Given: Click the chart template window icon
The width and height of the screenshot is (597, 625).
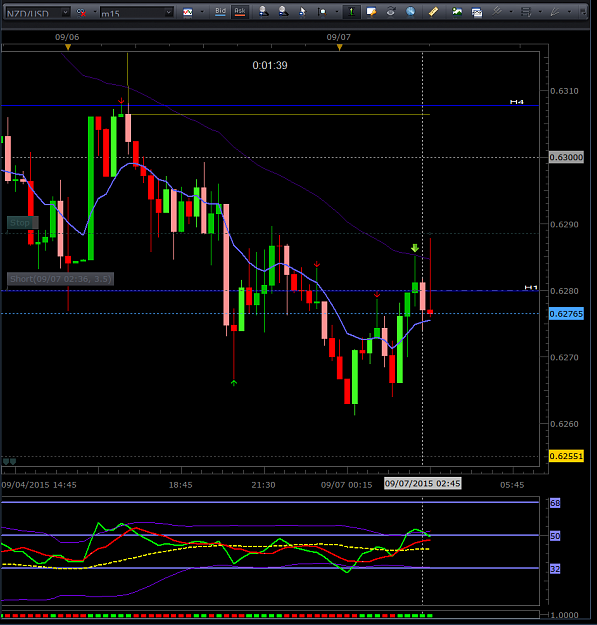Looking at the screenshot, I should [x=477, y=13].
